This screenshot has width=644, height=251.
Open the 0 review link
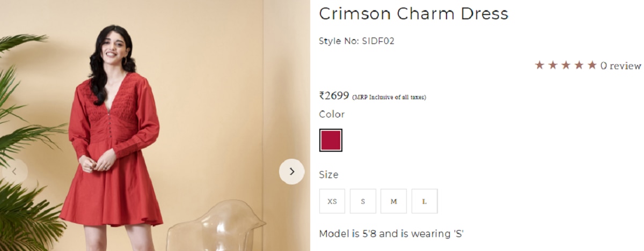620,66
